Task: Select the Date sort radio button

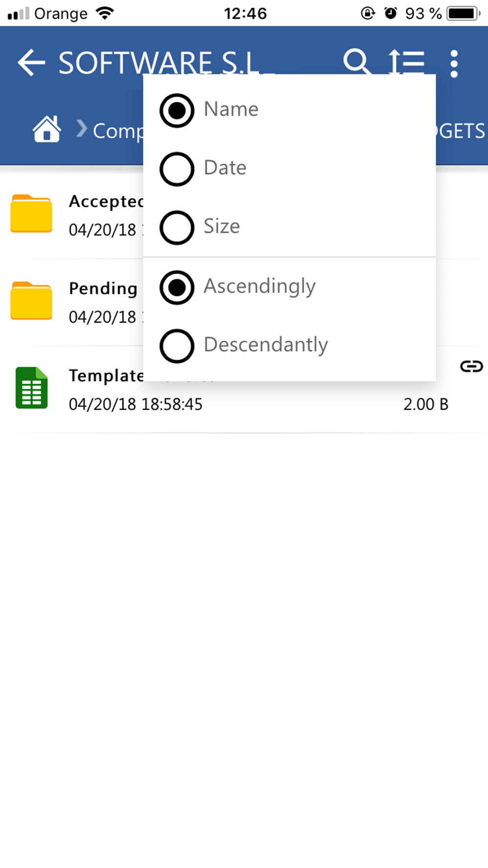Action: point(177,169)
